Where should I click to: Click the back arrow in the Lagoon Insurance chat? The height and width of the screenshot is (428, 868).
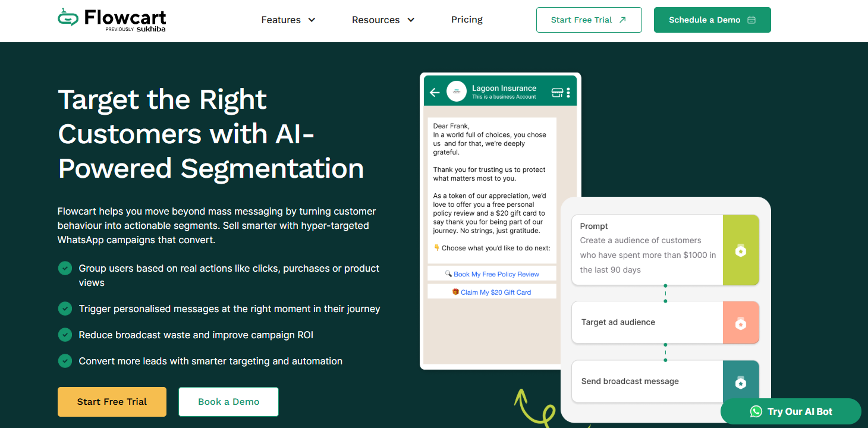pyautogui.click(x=435, y=92)
